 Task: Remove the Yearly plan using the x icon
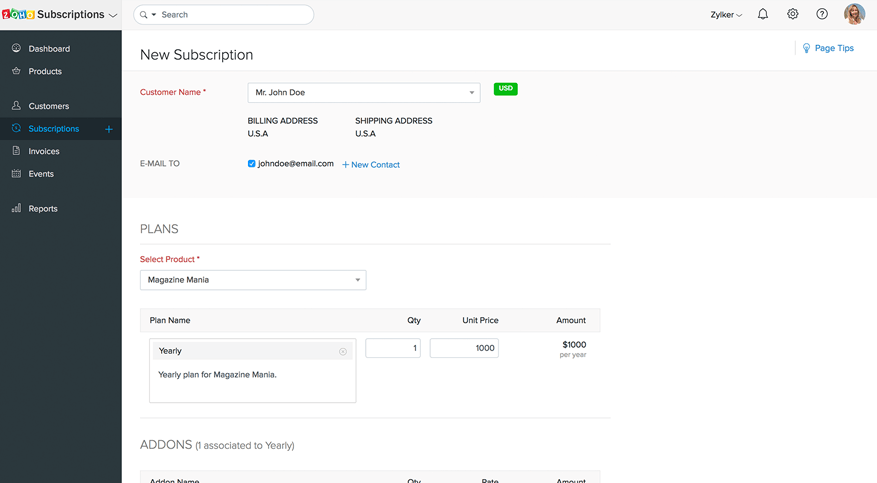click(x=343, y=352)
